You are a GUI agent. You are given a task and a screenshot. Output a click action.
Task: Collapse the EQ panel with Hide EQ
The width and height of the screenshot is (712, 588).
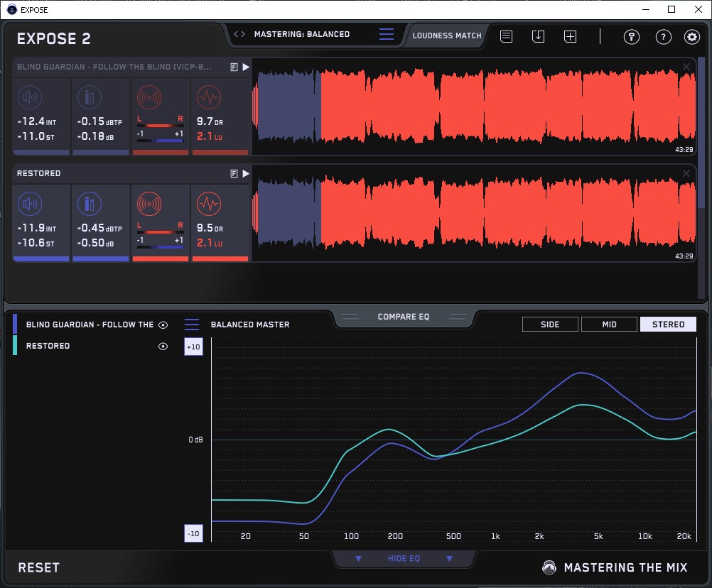404,558
